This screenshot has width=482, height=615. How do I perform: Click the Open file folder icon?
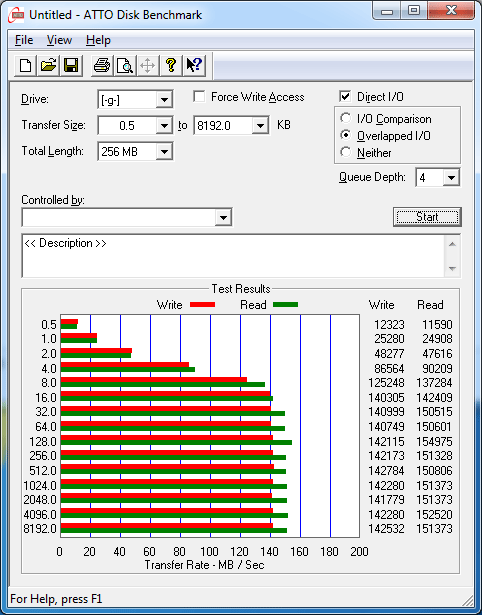click(x=48, y=65)
